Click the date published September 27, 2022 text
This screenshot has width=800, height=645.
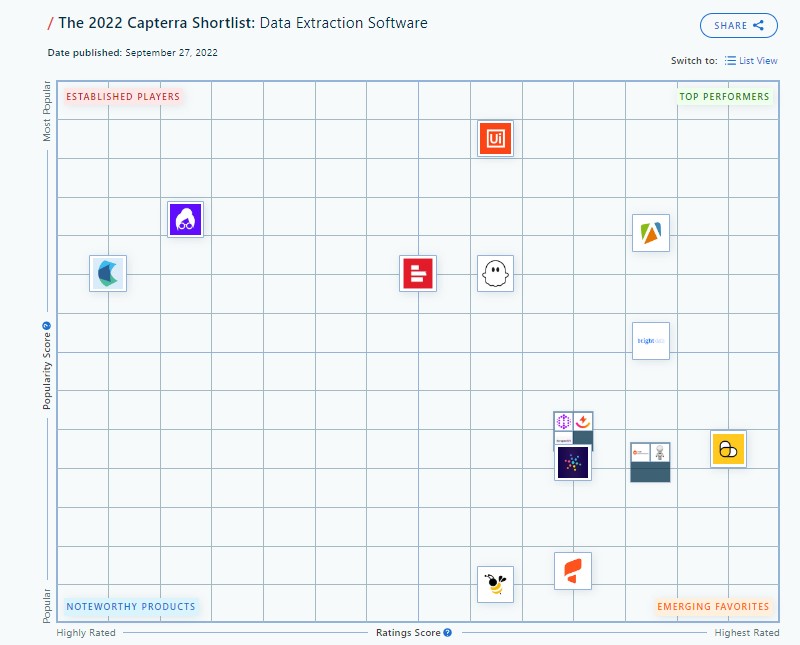click(x=133, y=53)
